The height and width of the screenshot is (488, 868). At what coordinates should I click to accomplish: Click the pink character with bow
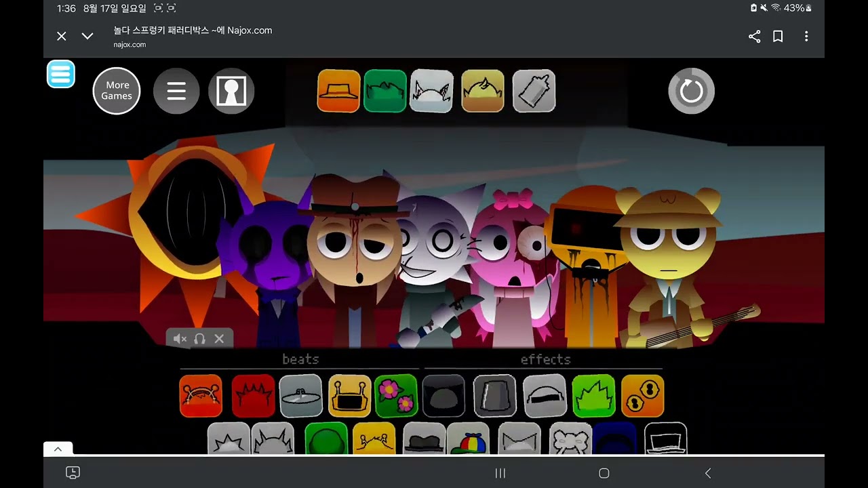click(514, 268)
